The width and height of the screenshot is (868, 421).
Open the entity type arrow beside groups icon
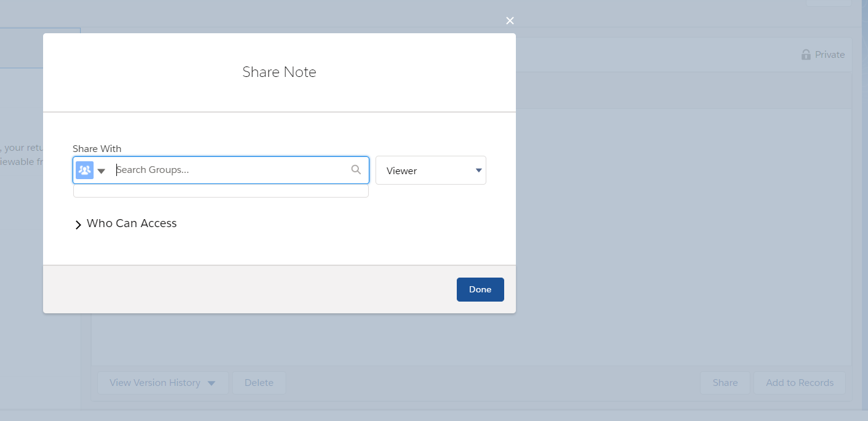click(x=102, y=170)
